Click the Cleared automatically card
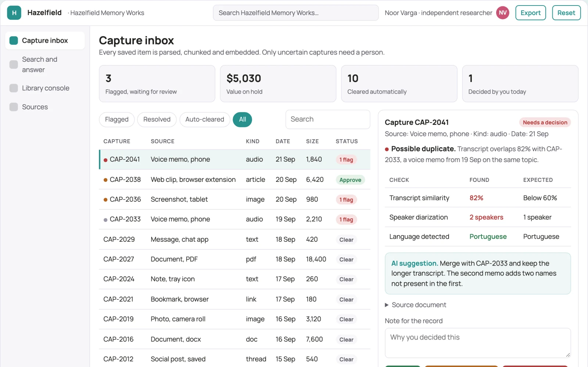The width and height of the screenshot is (588, 367). click(x=399, y=84)
